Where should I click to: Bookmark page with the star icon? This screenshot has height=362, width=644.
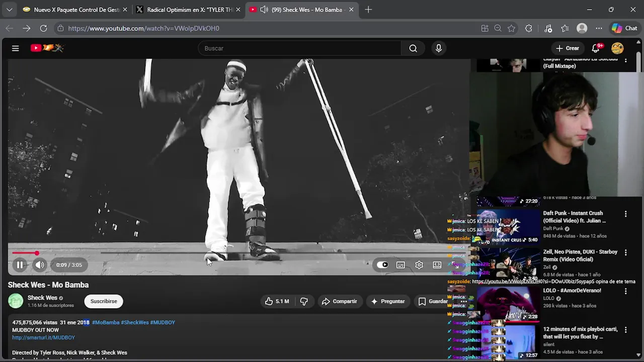coord(512,28)
